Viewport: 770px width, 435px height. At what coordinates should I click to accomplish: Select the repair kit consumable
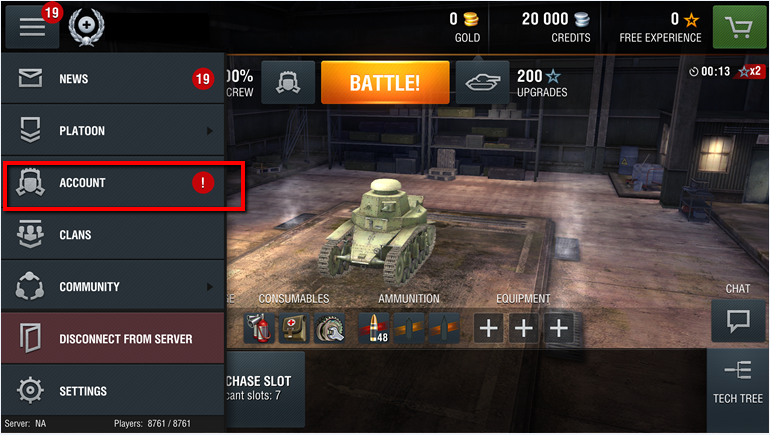point(330,328)
